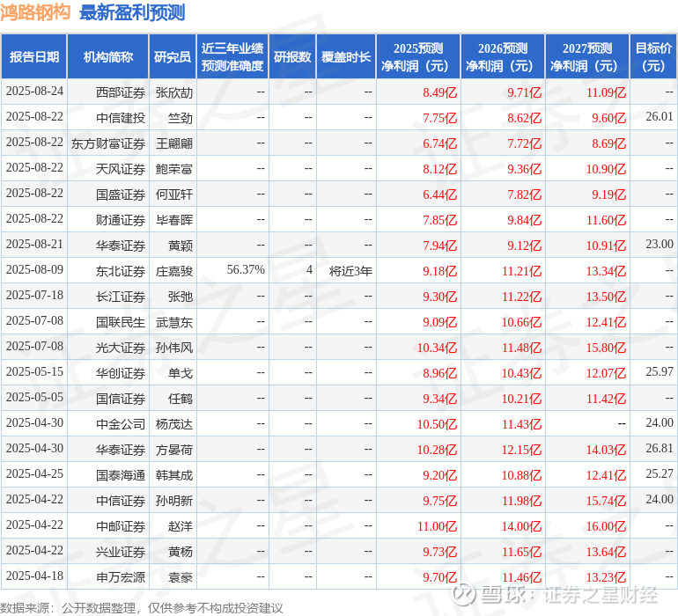The height and width of the screenshot is (616, 678).
Task: Select the 东方财富证券 institution cell
Action: pyautogui.click(x=108, y=143)
